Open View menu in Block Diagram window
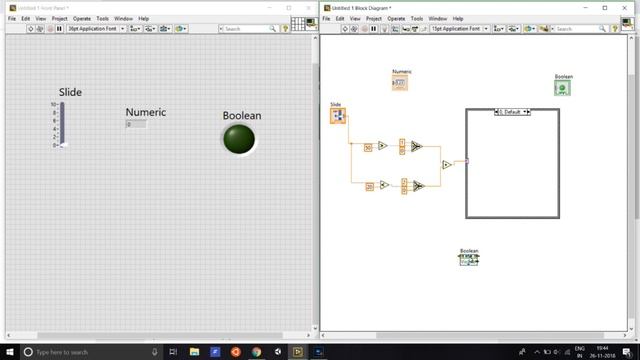640x360 pixels. coord(355,19)
